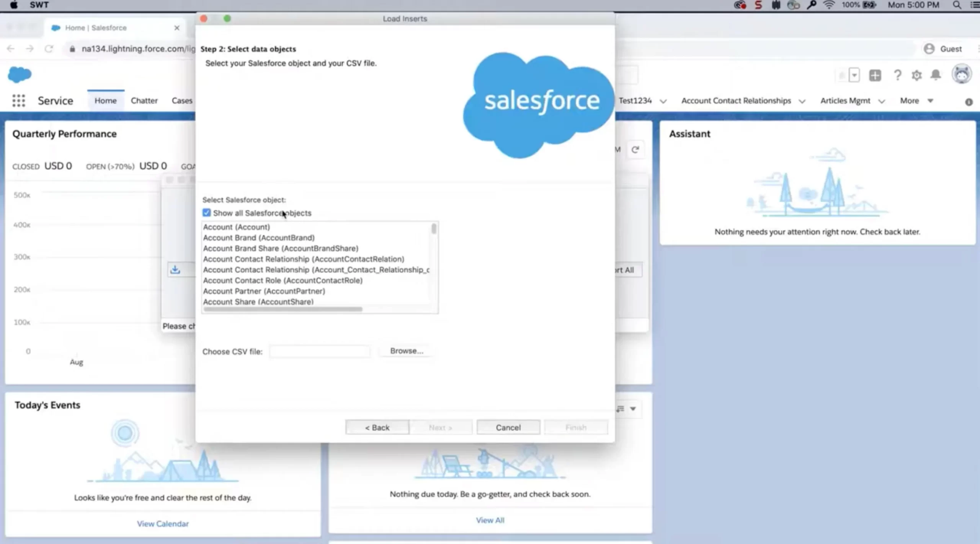Click the Back button in Load Inserts
Screen dimensions: 980x544
click(377, 427)
